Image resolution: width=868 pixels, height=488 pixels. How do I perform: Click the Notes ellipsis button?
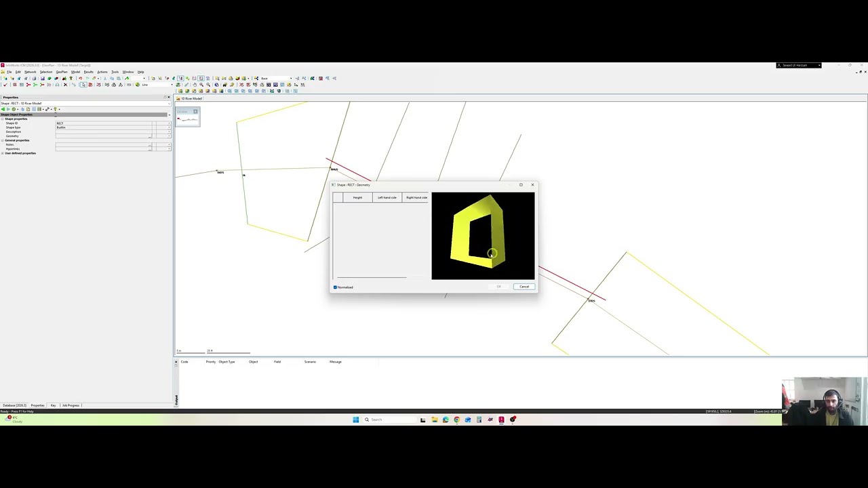[x=149, y=145]
